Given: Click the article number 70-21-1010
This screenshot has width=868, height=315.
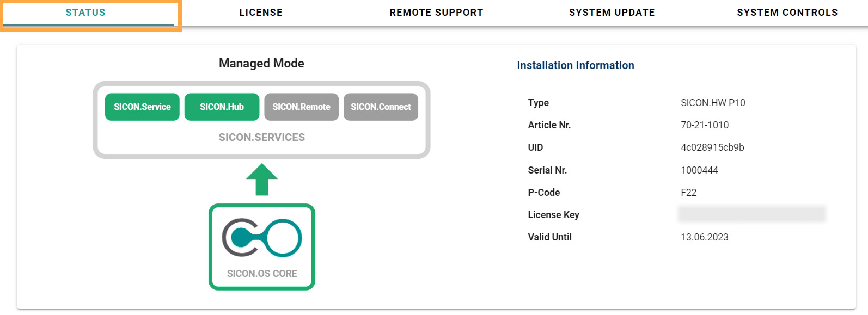Looking at the screenshot, I should [704, 125].
